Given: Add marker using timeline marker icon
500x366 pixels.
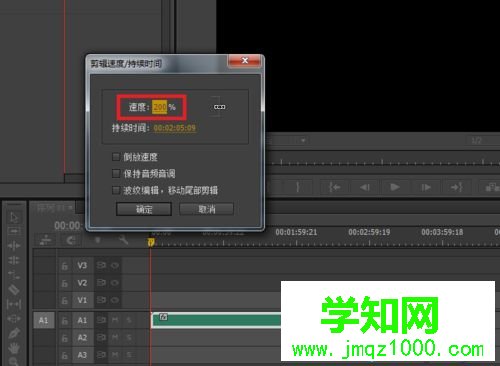Looking at the screenshot, I should [98, 240].
